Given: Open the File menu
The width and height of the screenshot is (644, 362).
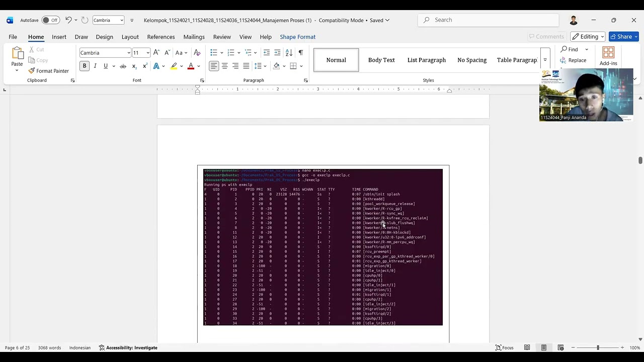Looking at the screenshot, I should tap(13, 37).
